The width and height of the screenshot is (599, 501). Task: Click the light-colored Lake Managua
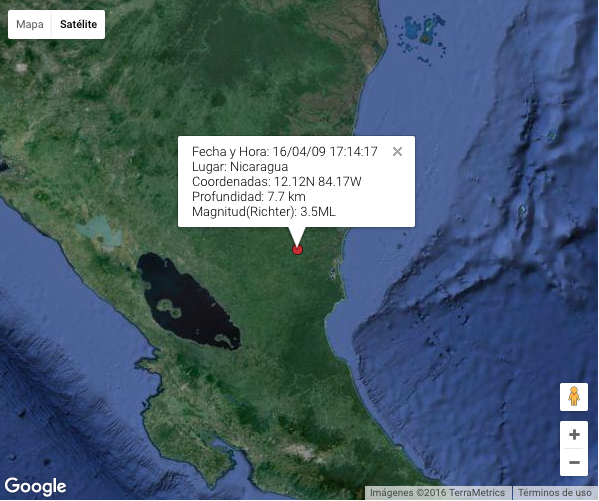click(100, 232)
